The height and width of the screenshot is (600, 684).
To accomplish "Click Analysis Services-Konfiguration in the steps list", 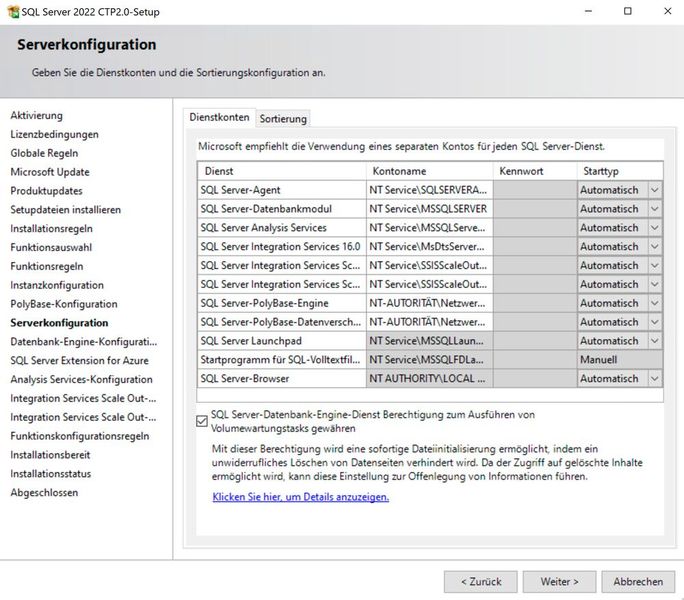I will (82, 379).
